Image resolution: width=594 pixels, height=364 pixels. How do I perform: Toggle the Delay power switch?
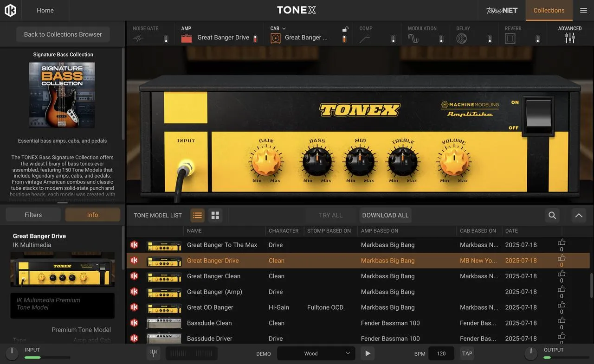click(490, 39)
